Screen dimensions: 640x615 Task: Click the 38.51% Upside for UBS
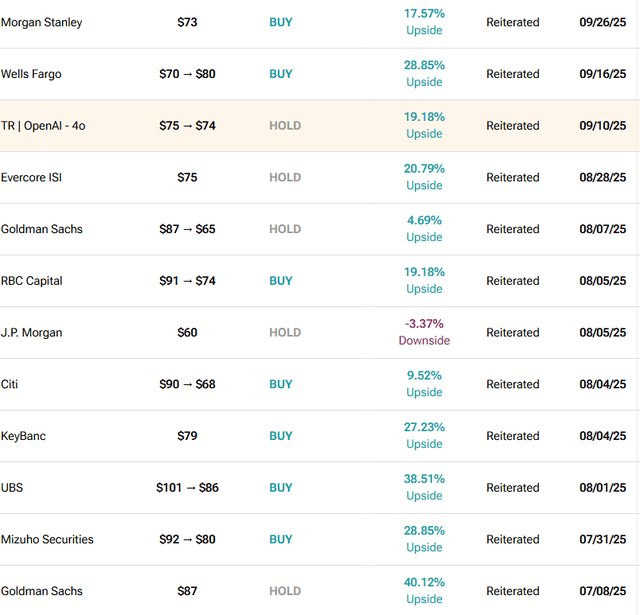(x=424, y=487)
